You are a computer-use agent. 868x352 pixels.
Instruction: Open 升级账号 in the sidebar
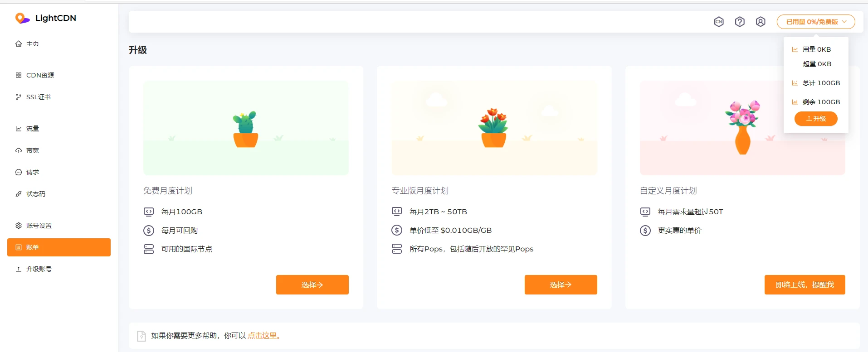(39, 269)
